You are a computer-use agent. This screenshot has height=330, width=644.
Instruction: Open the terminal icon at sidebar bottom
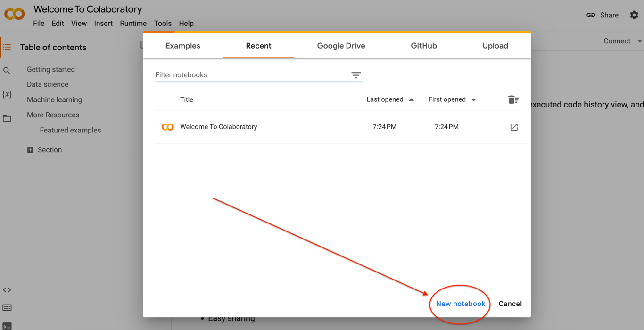click(x=7, y=326)
